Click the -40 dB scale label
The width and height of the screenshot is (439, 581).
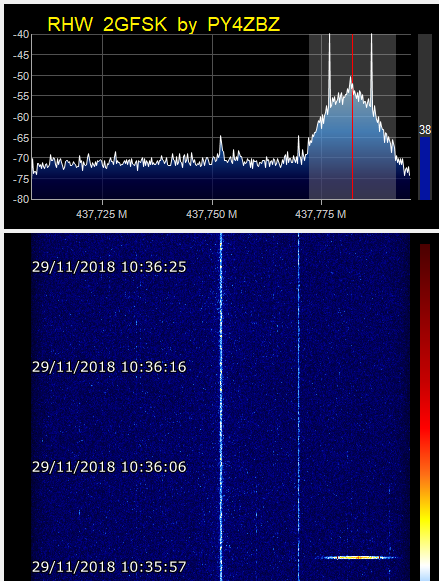tap(21, 34)
